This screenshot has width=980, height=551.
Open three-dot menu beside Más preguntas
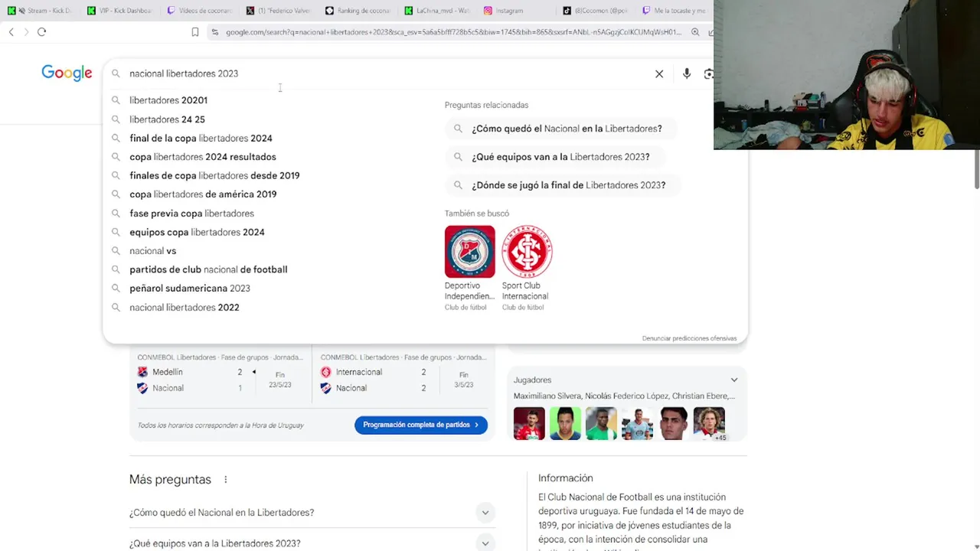[x=225, y=480]
